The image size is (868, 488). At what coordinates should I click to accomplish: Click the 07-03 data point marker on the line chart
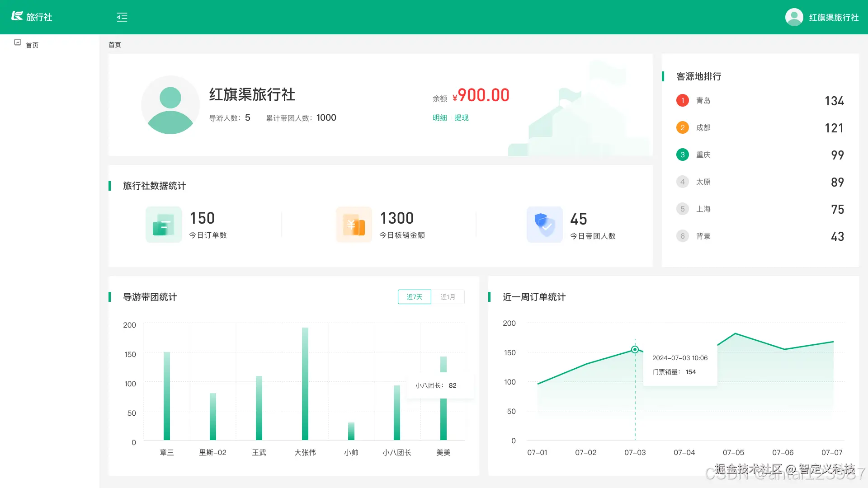635,349
